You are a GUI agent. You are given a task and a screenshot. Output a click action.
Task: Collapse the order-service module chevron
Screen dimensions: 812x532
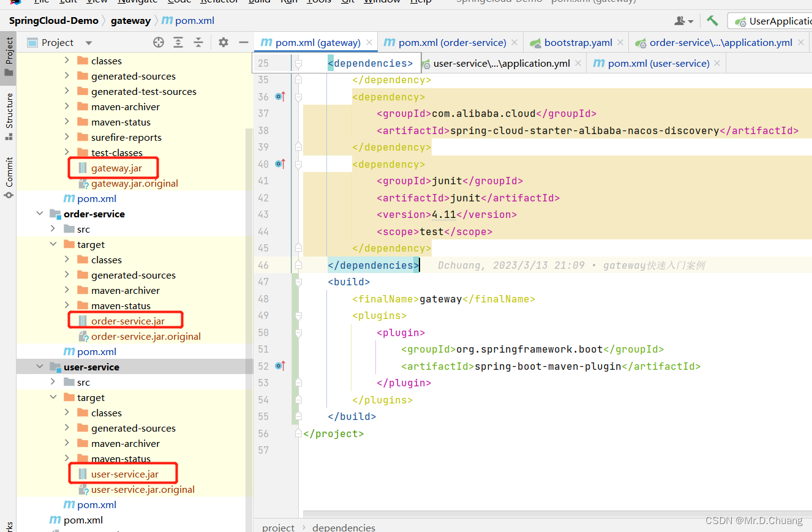click(40, 214)
